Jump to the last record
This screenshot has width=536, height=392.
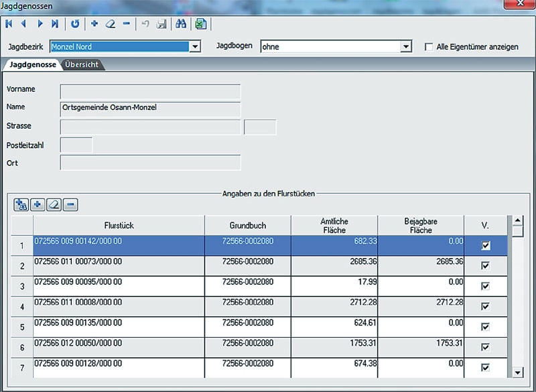(55, 24)
